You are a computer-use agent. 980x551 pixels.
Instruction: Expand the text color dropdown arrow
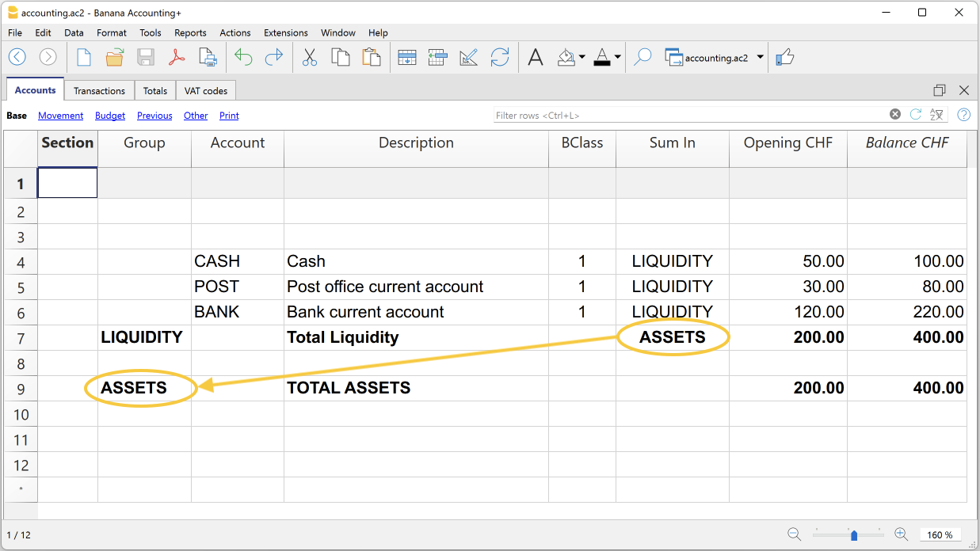(x=617, y=57)
